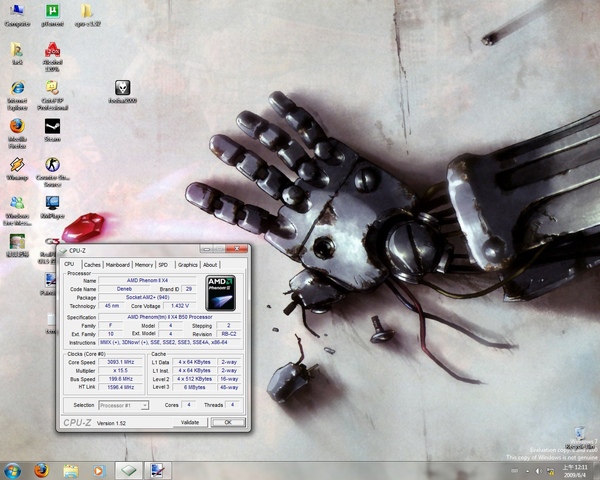
Task: Launch Windows Live Messenger shortcut
Action: pos(17,211)
